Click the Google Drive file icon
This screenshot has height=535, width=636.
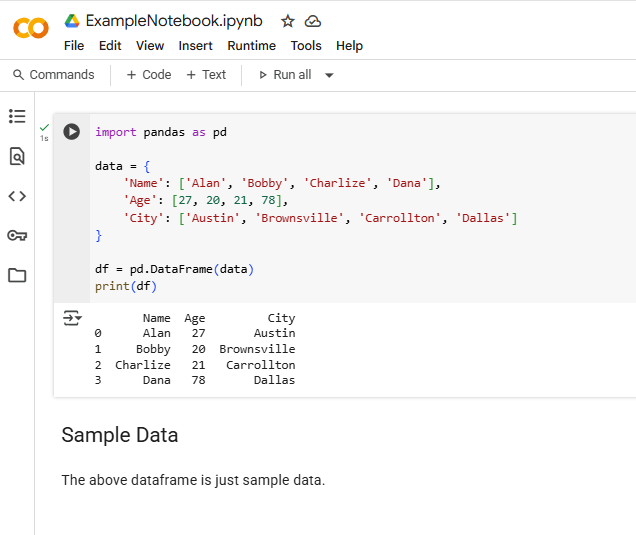click(x=72, y=21)
